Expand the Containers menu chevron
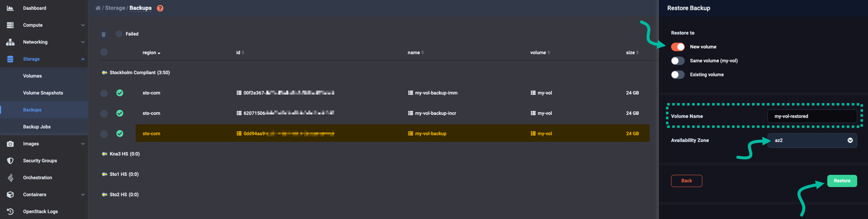The width and height of the screenshot is (868, 219). tap(83, 195)
